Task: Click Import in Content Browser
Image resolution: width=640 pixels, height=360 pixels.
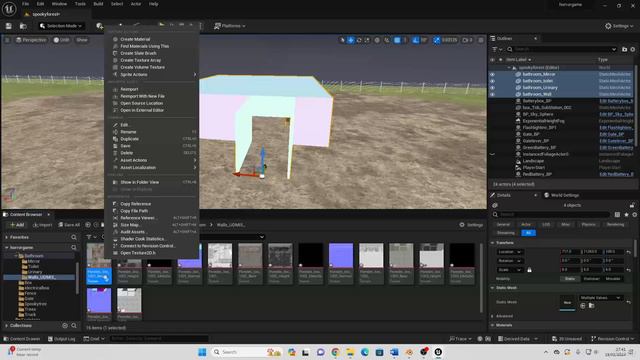Action: 42,225
